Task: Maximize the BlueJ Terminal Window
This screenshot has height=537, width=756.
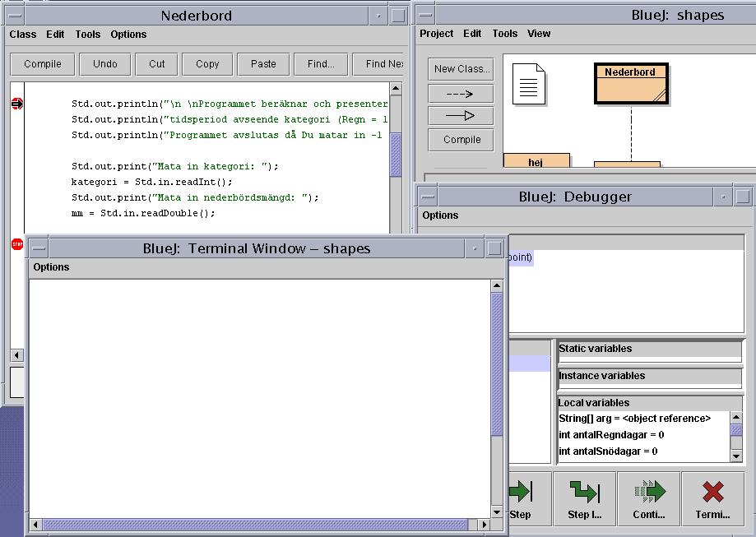Action: pos(494,248)
